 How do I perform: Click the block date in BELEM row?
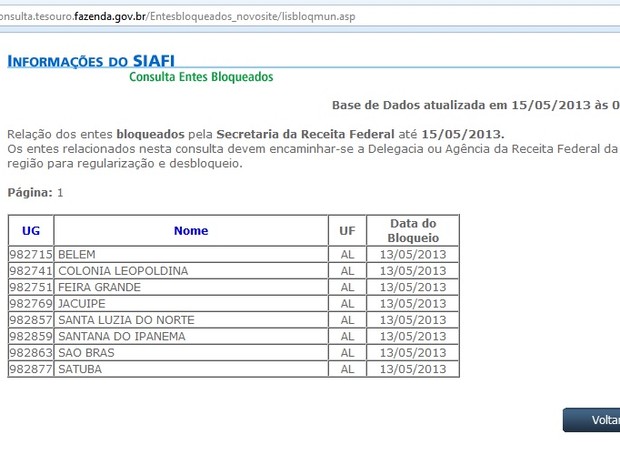point(413,254)
